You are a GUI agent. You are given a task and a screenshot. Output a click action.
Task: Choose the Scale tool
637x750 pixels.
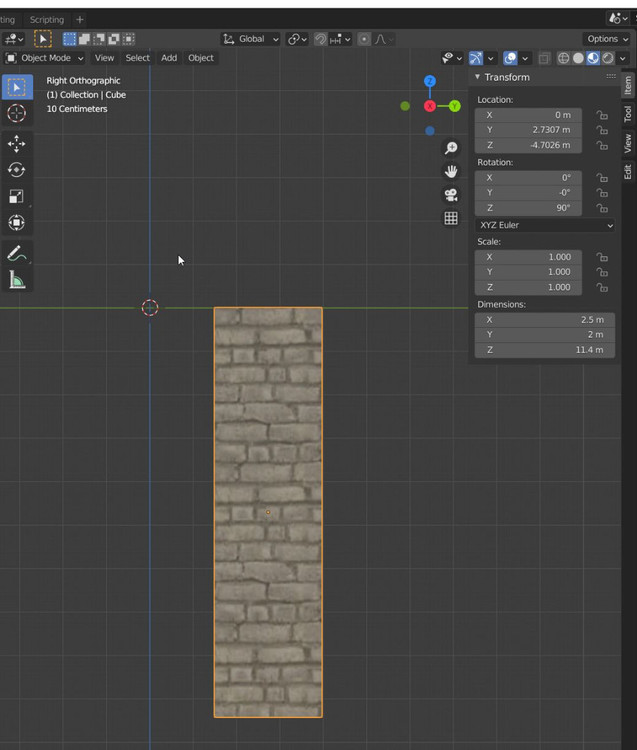17,196
